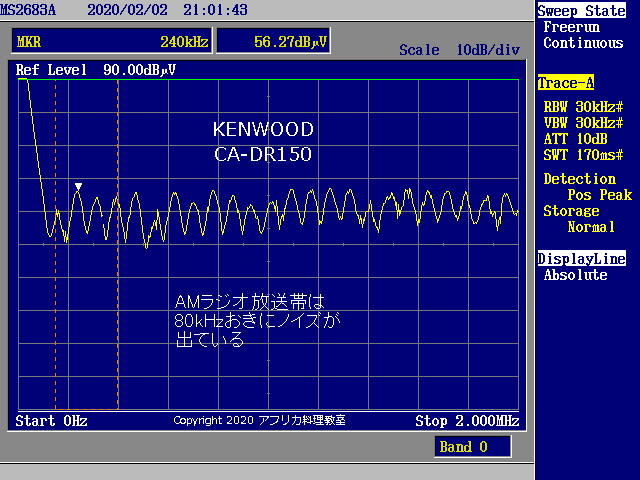640x480 pixels.
Task: Click the Ref Level 90.00dBµV text
Action: click(96, 70)
